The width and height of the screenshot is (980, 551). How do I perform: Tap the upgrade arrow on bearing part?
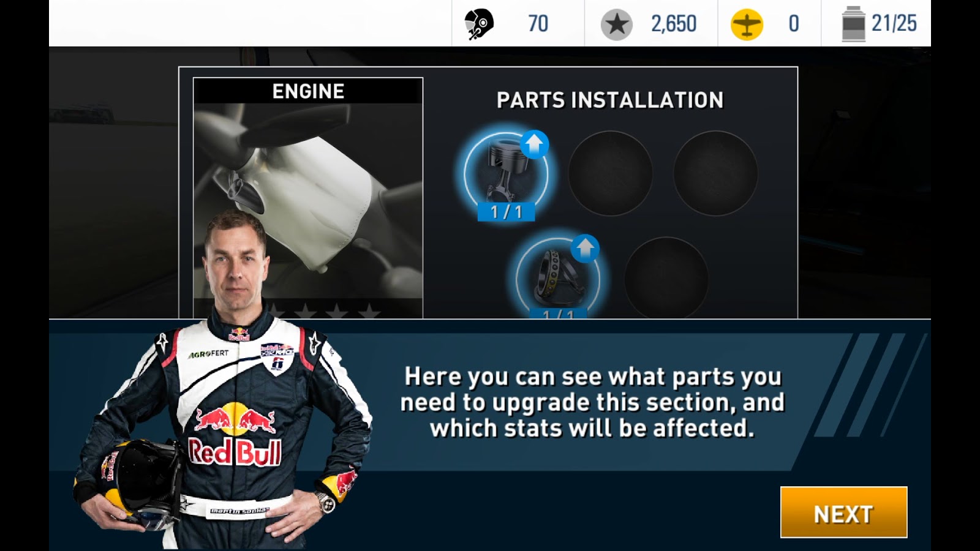(585, 249)
